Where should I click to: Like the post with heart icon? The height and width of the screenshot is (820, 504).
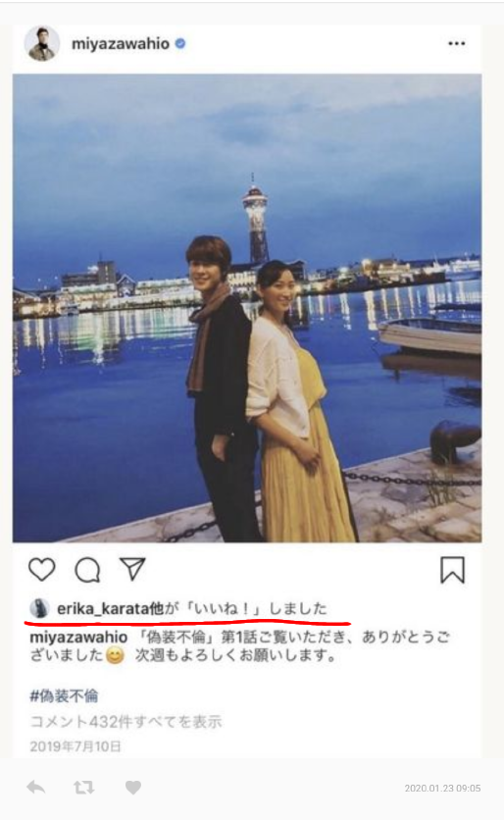click(41, 569)
